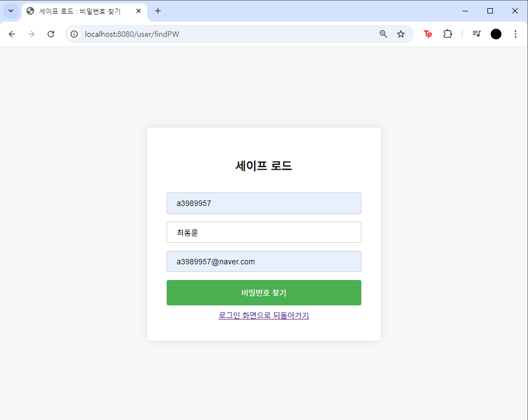Click the address bar URL localhost:8080/user/findPW
Viewport: 528px width, 420px height.
click(x=132, y=34)
